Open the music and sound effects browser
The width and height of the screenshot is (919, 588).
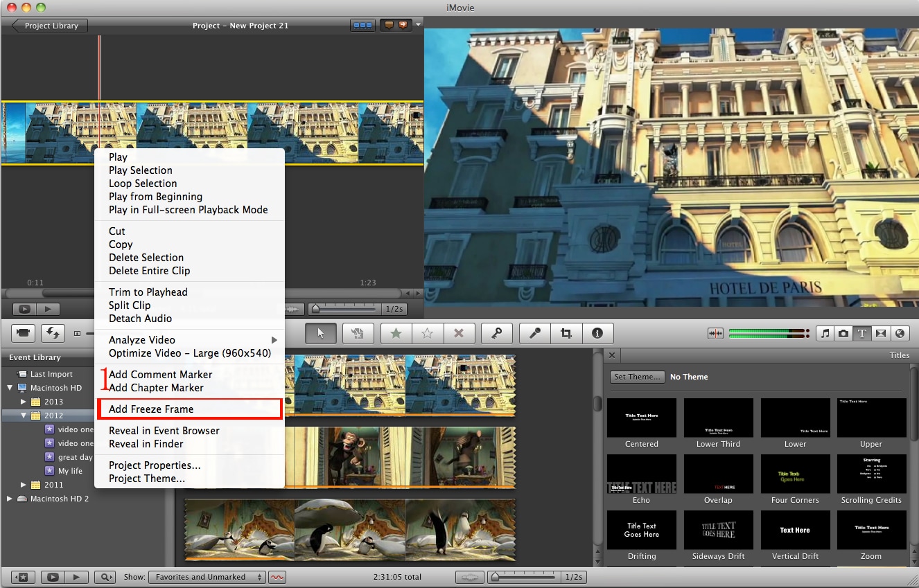[825, 333]
